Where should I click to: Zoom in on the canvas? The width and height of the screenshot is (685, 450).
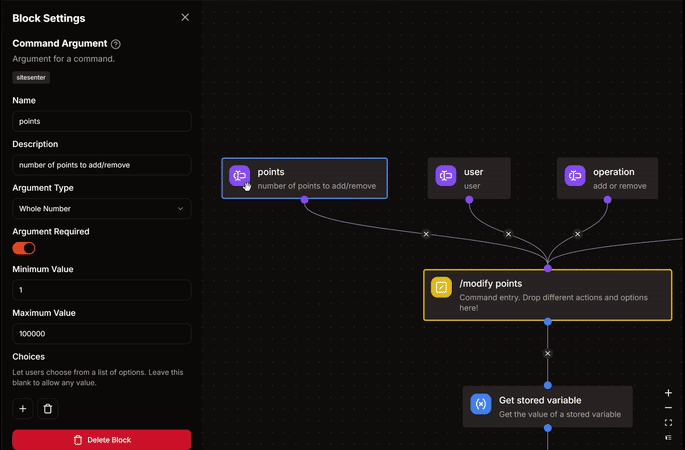tap(668, 393)
